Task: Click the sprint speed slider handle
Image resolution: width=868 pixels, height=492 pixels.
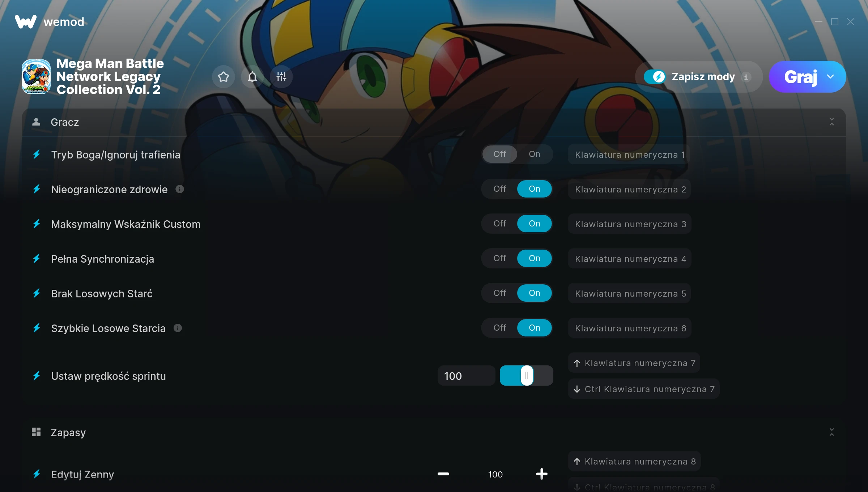Action: point(527,376)
